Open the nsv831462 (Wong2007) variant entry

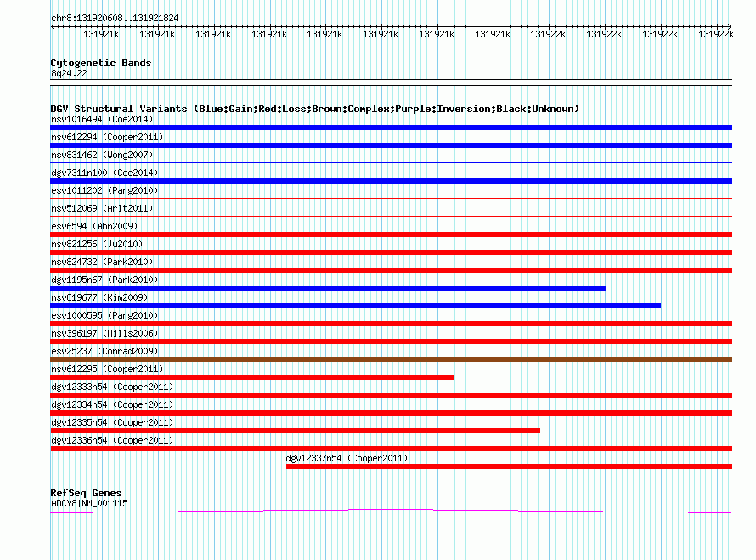pyautogui.click(x=102, y=155)
